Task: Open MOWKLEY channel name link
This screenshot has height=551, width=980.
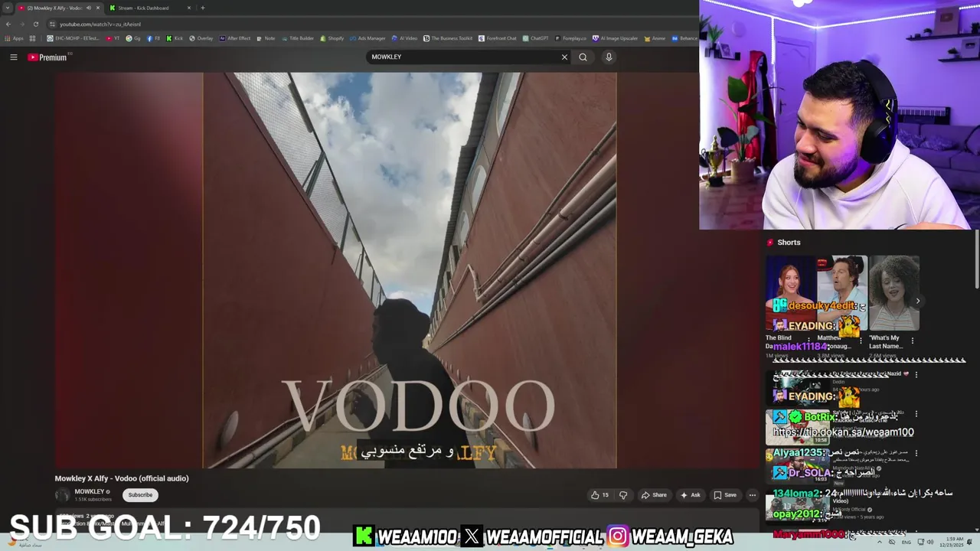Action: point(89,491)
